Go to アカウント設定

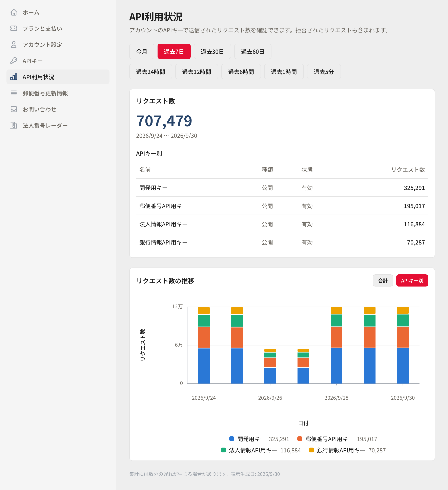coord(58,44)
